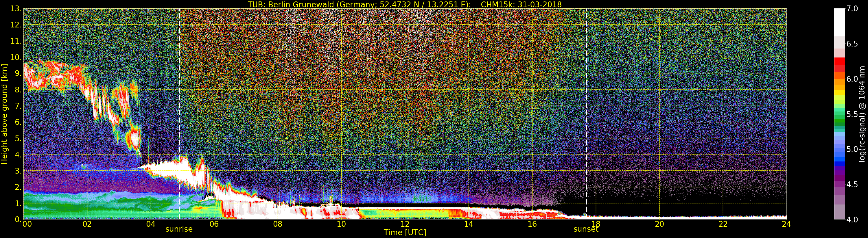Click the white band atop the colorbar
The height and width of the screenshot is (238, 868).
[x=839, y=22]
